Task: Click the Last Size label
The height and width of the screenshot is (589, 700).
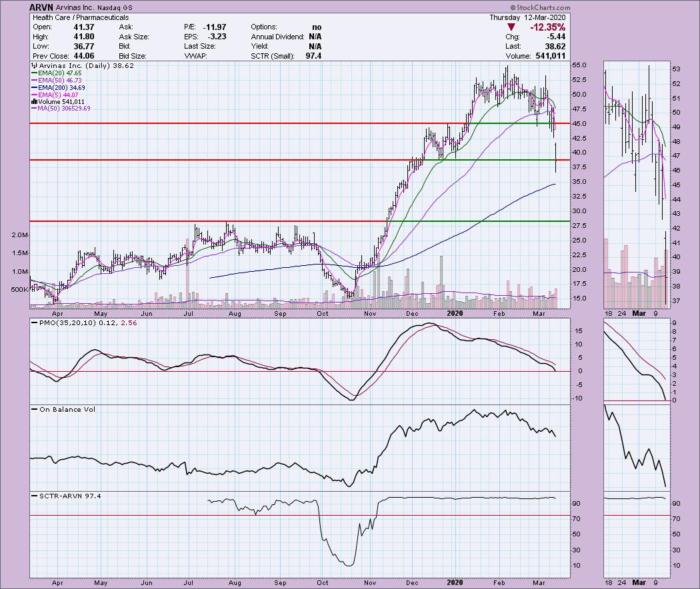Action: (x=199, y=47)
